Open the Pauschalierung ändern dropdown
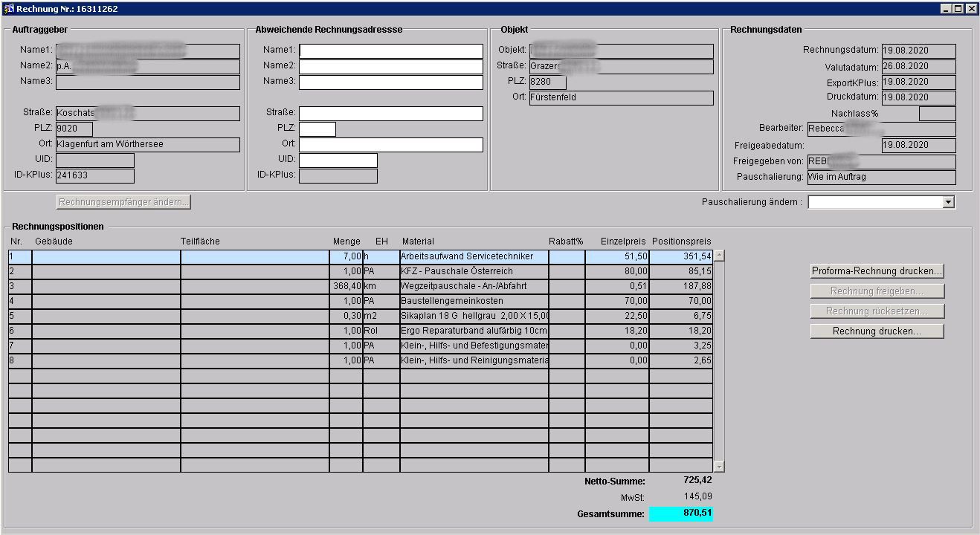980x535 pixels. (x=947, y=202)
